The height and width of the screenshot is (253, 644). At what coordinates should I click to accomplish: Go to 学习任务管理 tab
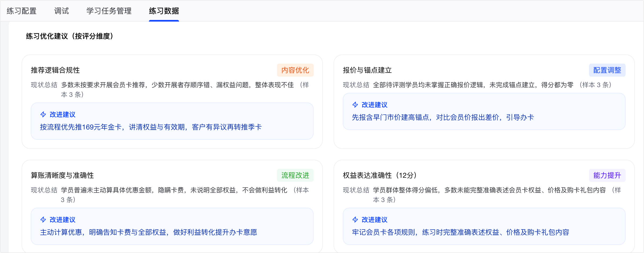pyautogui.click(x=109, y=11)
